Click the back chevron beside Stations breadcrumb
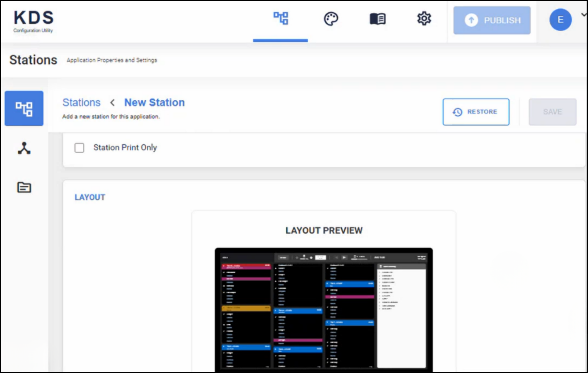This screenshot has width=588, height=373. [112, 103]
